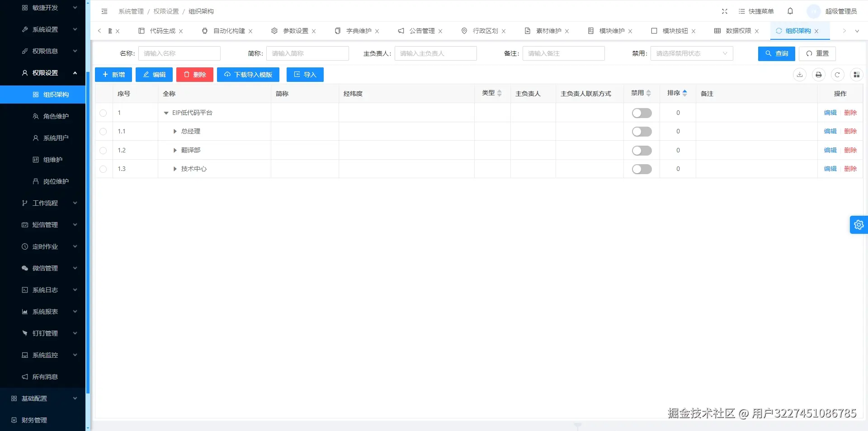Close the 模块按钮 tab
The image size is (868, 431).
point(693,31)
